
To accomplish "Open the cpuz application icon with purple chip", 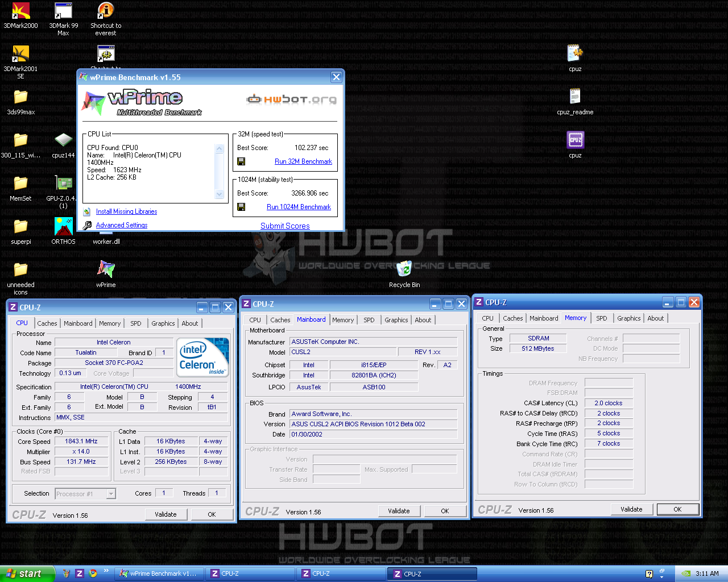I will (575, 140).
